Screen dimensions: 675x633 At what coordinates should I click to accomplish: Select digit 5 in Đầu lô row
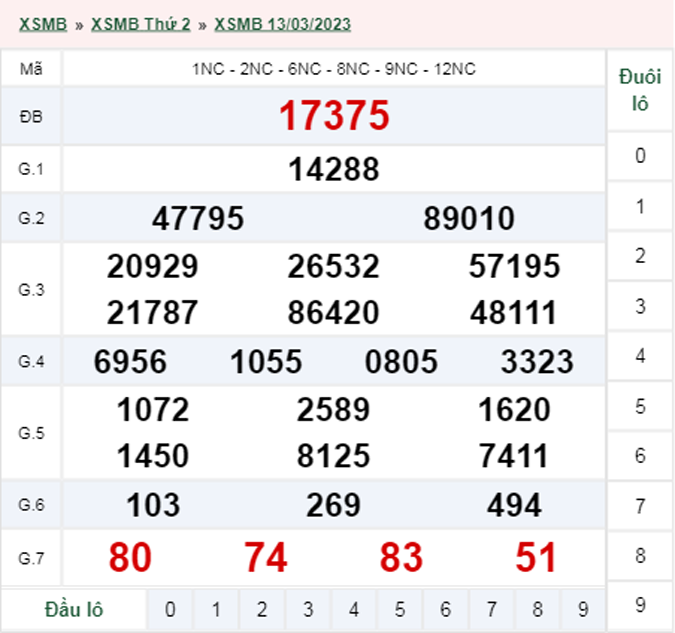(400, 609)
